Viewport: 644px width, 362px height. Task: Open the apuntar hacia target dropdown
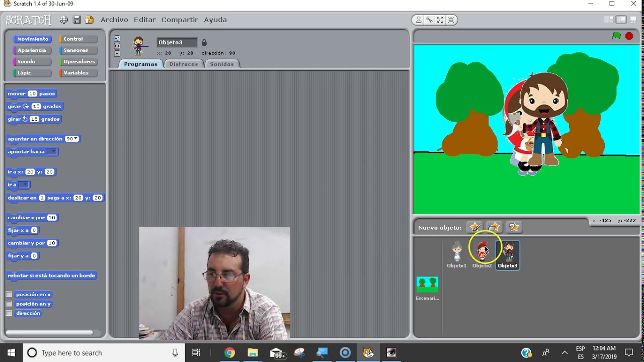coord(52,151)
